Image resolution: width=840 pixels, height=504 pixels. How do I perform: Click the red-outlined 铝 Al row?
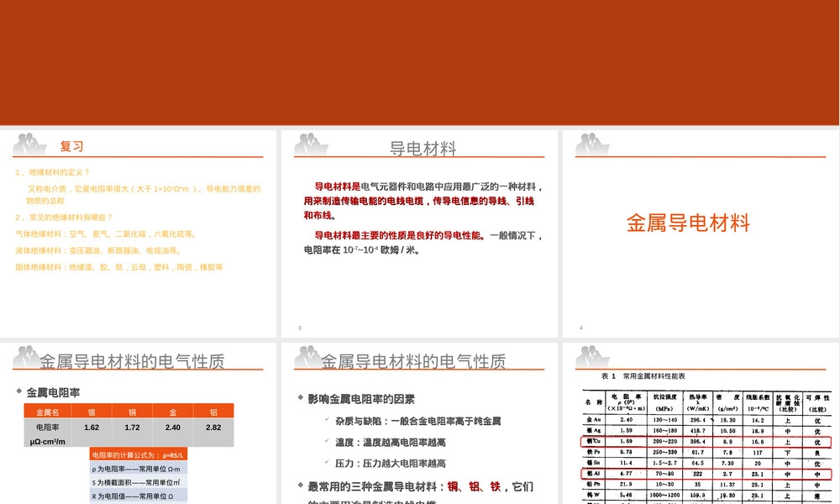click(706, 474)
